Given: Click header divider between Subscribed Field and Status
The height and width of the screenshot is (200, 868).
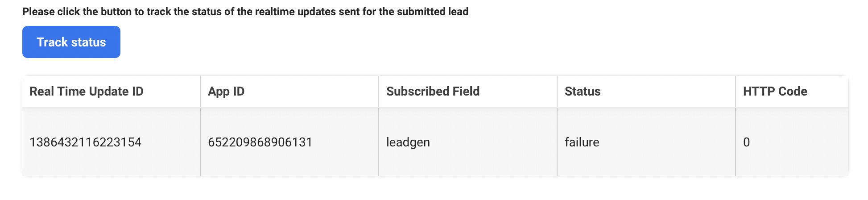Looking at the screenshot, I should coord(557,92).
